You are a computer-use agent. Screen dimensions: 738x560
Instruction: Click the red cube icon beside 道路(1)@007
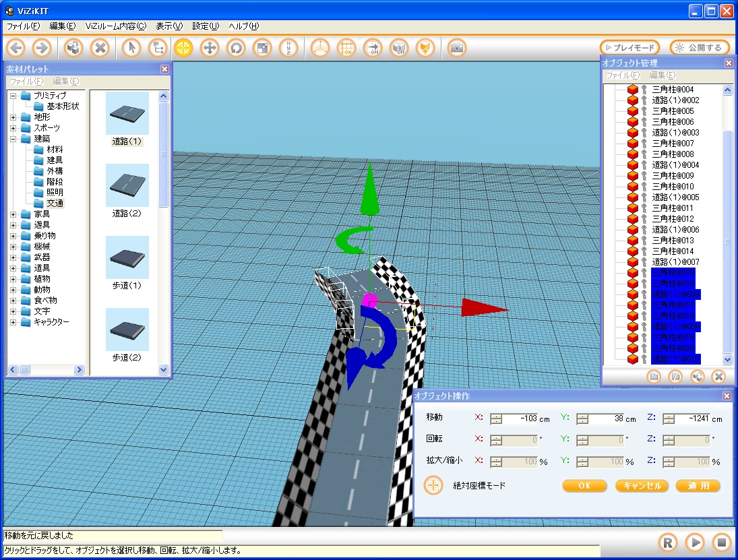633,262
